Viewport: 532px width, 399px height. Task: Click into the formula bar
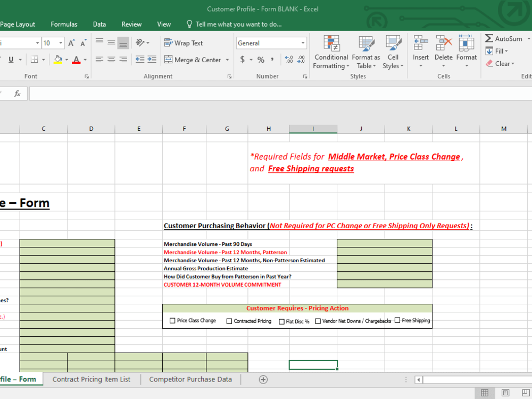click(x=280, y=94)
